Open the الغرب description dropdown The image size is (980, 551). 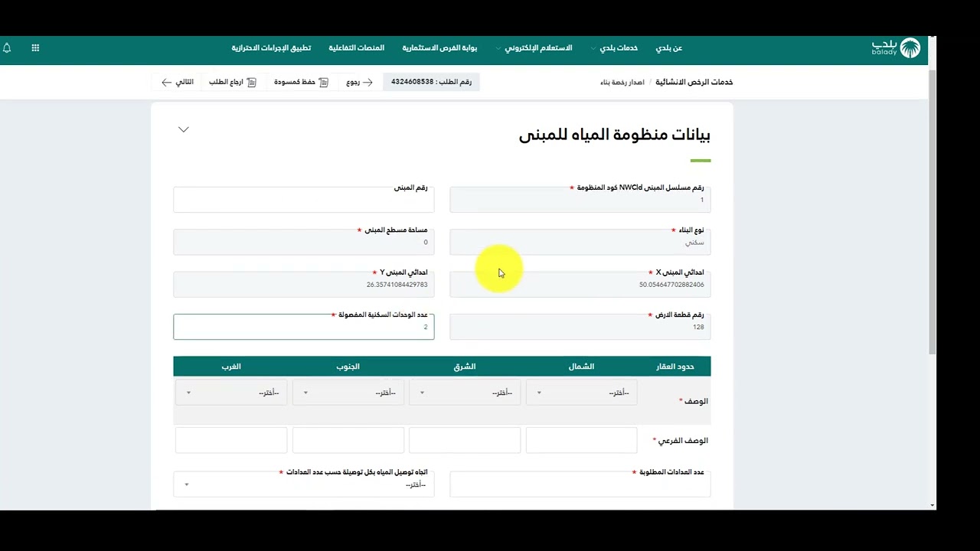pos(231,393)
